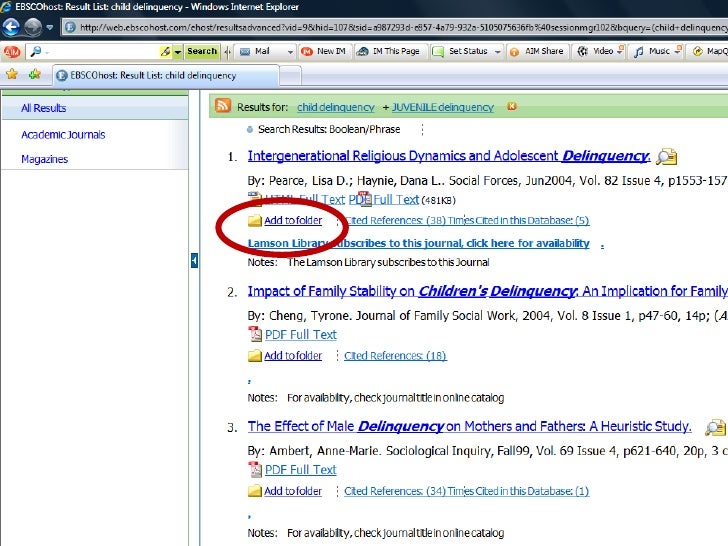Click the Mail toolbar button
This screenshot has width=728, height=546.
click(x=256, y=51)
